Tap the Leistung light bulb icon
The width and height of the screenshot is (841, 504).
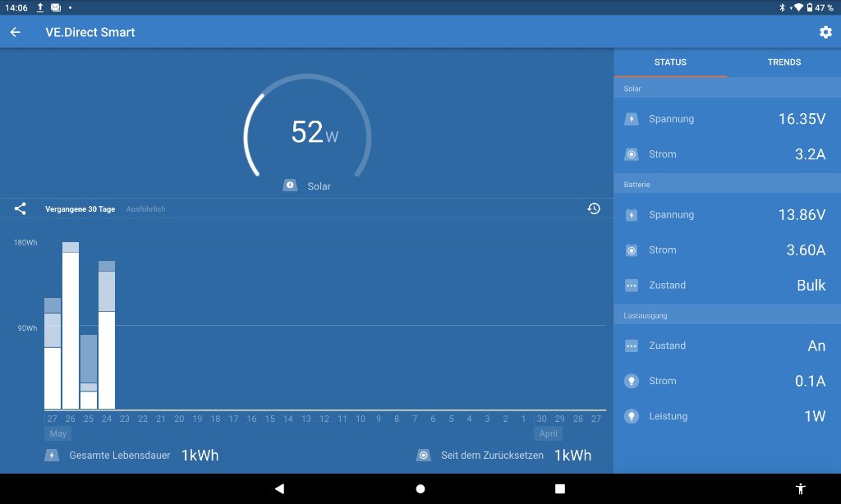[631, 416]
